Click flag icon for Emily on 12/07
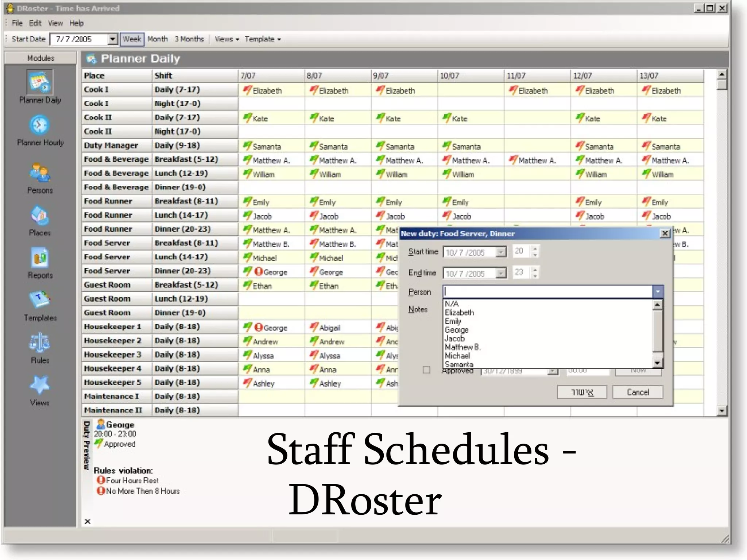747x560 pixels. click(580, 201)
